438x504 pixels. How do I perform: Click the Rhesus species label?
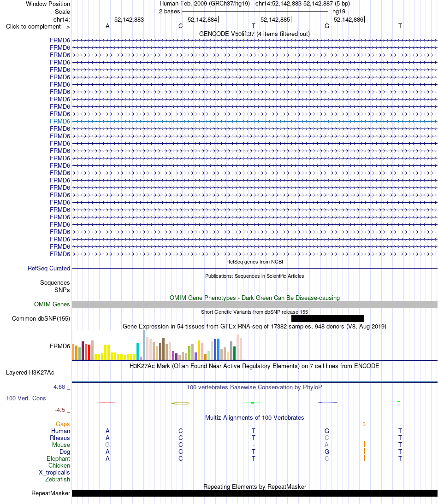click(60, 438)
